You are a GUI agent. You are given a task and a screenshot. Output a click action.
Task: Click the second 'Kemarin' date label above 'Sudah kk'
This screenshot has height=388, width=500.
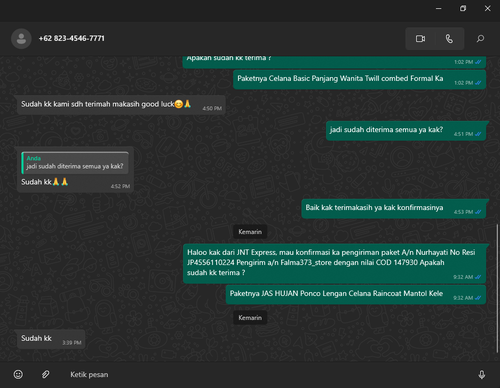coord(250,318)
